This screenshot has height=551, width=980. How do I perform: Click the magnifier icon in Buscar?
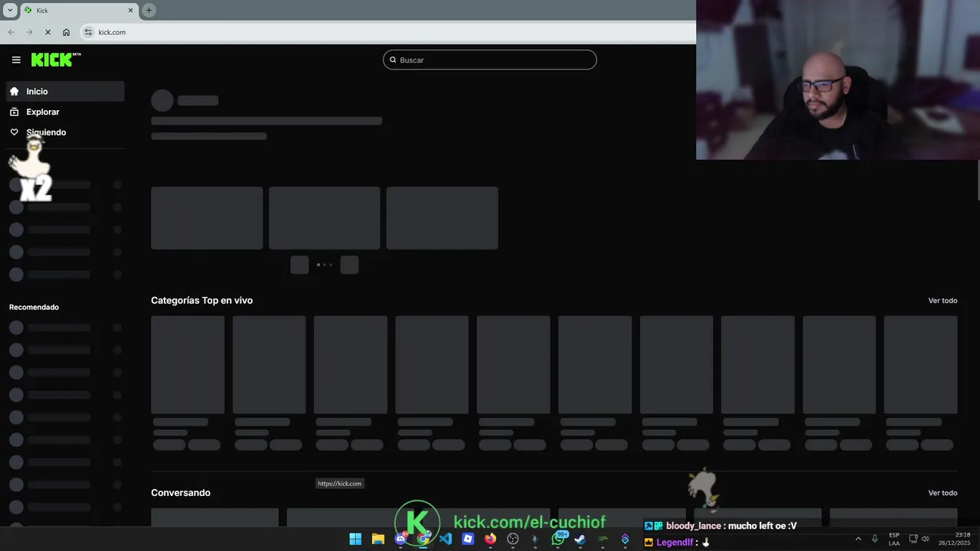tap(393, 60)
